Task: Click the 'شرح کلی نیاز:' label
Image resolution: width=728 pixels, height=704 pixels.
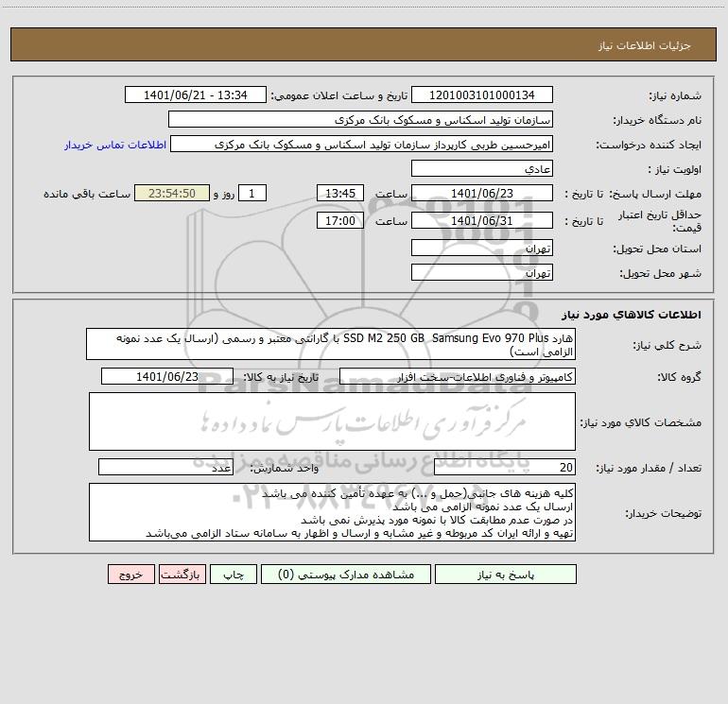Action: 667,345
